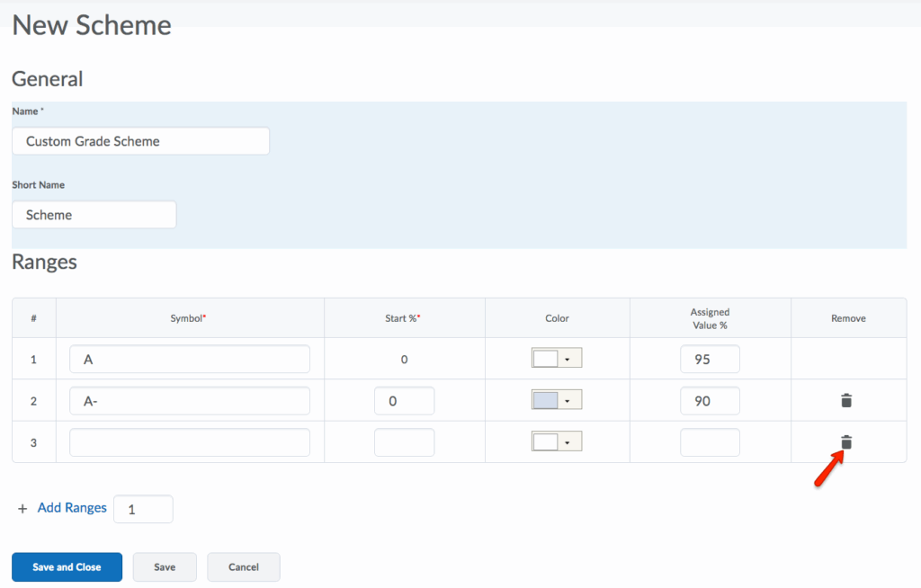The height and width of the screenshot is (588, 921).
Task: Click the Assigned Value field showing 90
Action: (710, 401)
